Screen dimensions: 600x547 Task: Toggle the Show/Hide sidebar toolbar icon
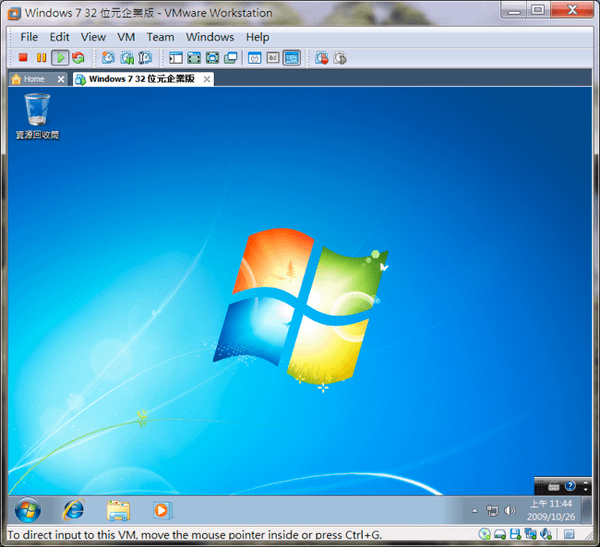point(176,58)
